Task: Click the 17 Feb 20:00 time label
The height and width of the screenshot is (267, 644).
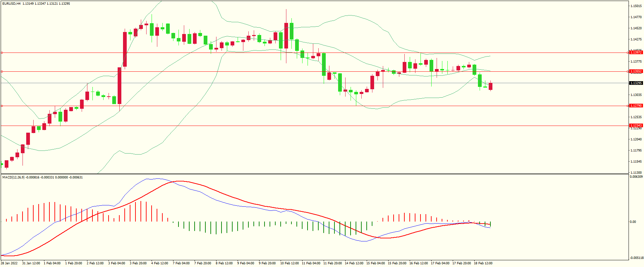Action: [461, 263]
